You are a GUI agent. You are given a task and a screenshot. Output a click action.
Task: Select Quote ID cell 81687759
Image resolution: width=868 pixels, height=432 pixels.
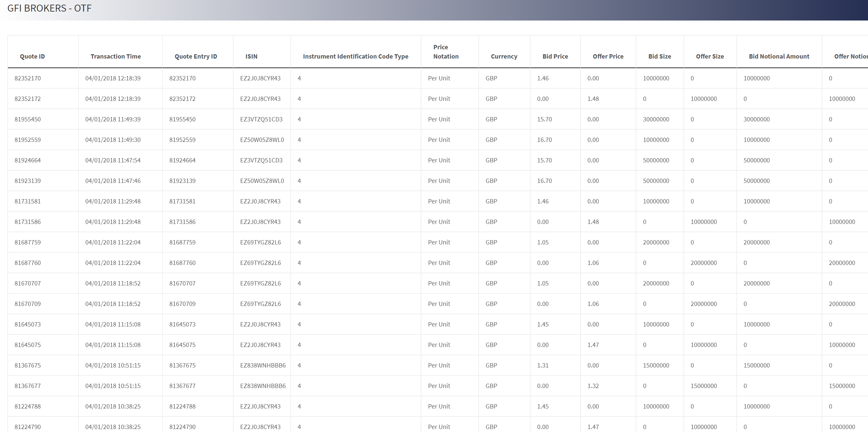coord(28,242)
